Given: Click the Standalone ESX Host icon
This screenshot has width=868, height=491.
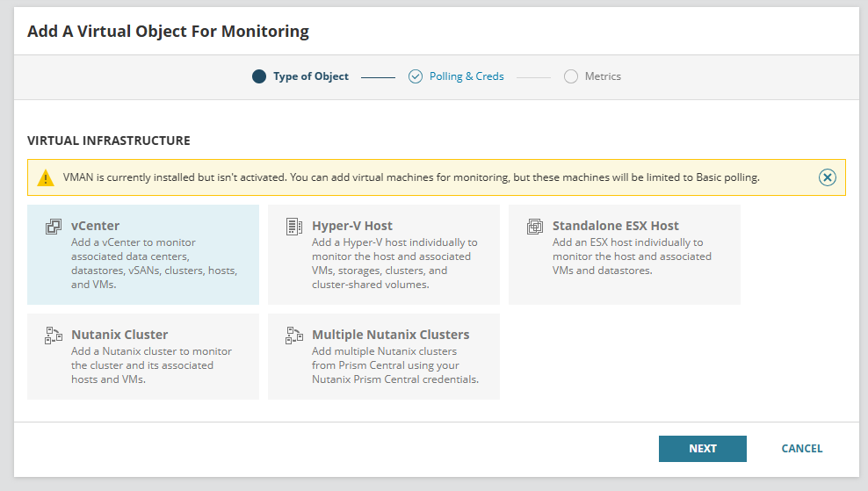Looking at the screenshot, I should pos(535,227).
